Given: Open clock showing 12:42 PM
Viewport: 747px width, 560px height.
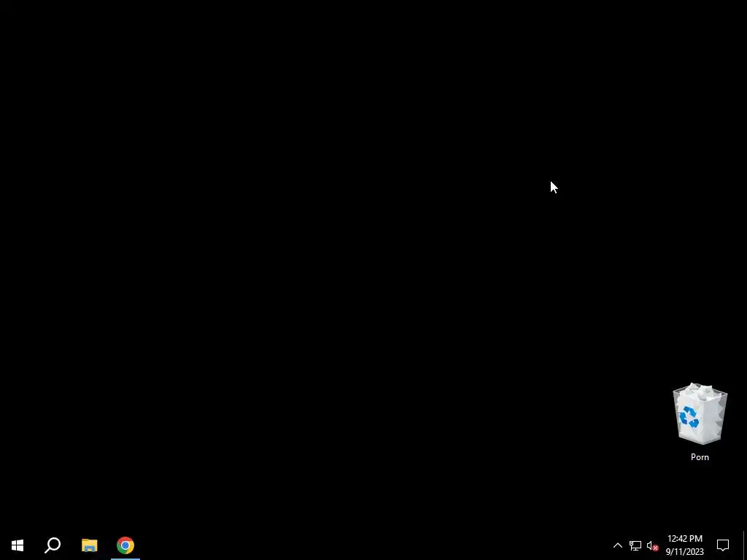Looking at the screenshot, I should coord(684,545).
